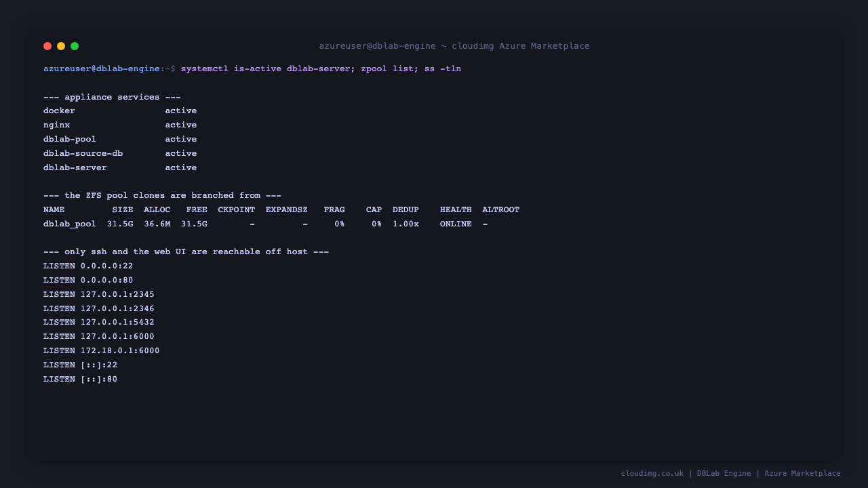Click the 1.00x DEDUP value

(x=406, y=224)
